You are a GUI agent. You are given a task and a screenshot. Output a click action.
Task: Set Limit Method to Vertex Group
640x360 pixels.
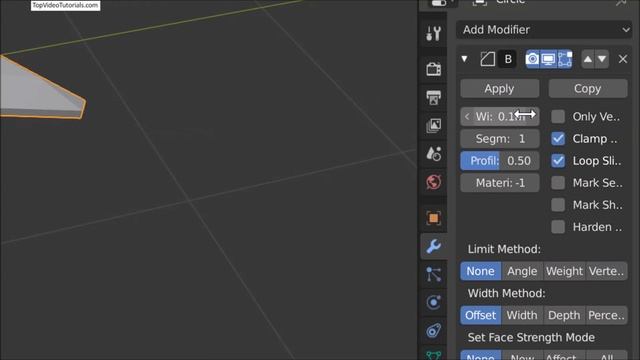point(607,271)
